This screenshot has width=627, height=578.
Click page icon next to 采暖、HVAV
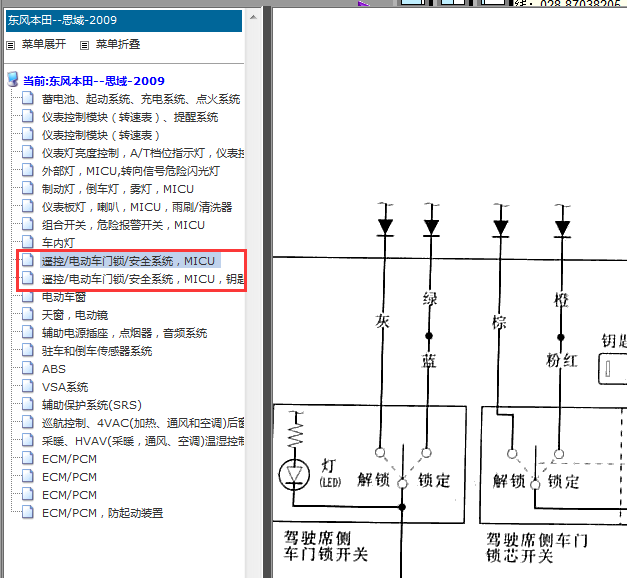28,440
